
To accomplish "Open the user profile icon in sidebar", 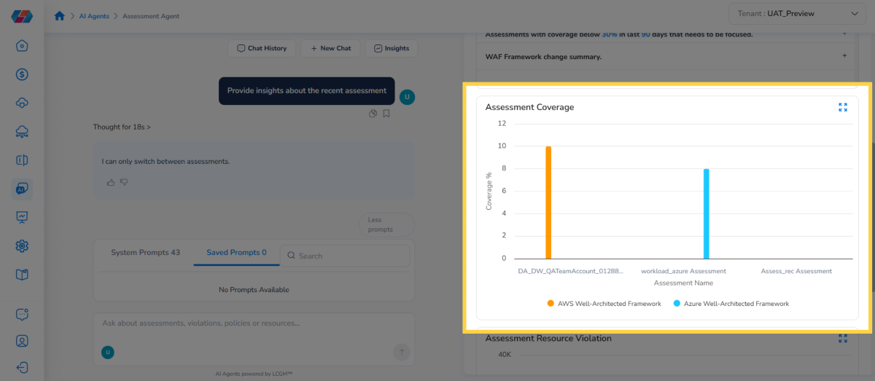I will pos(22,341).
